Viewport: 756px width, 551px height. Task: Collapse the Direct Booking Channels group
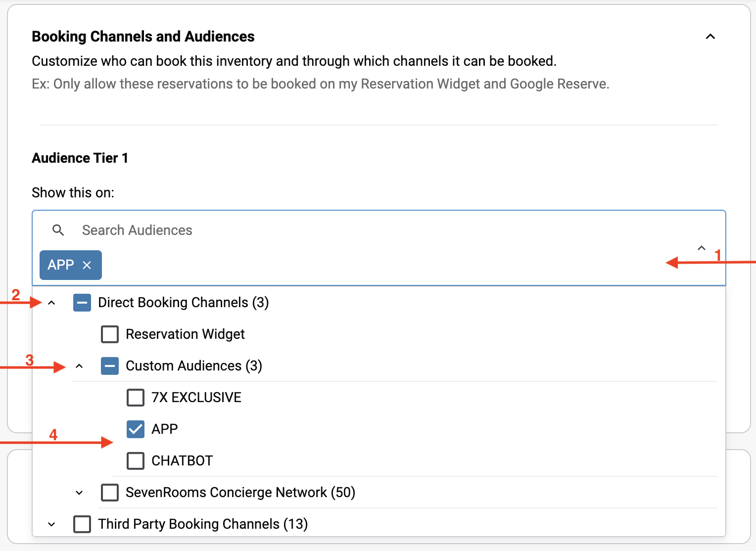[51, 303]
